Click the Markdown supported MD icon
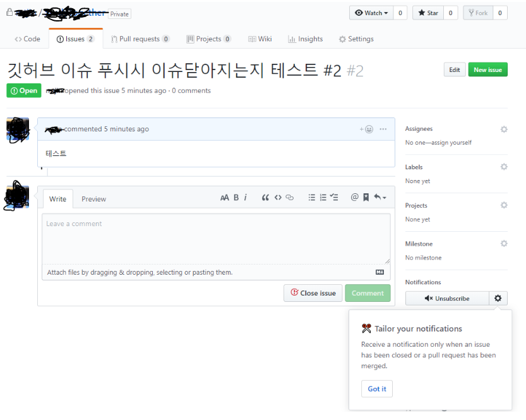 click(380, 272)
